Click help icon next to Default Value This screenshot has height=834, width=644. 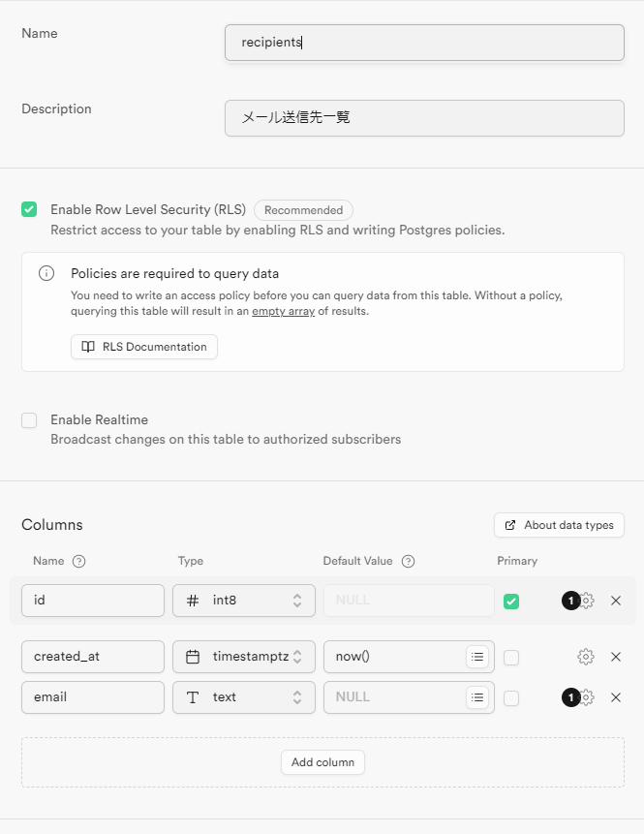[409, 561]
